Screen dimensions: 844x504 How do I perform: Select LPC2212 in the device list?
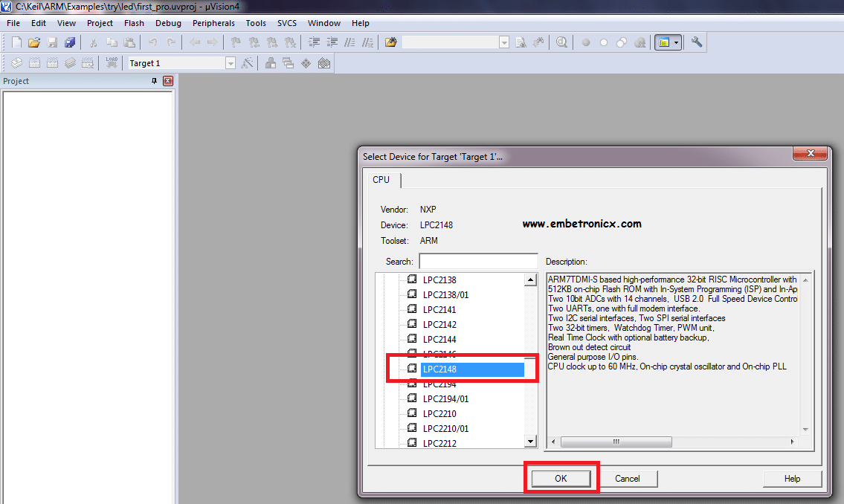click(439, 443)
